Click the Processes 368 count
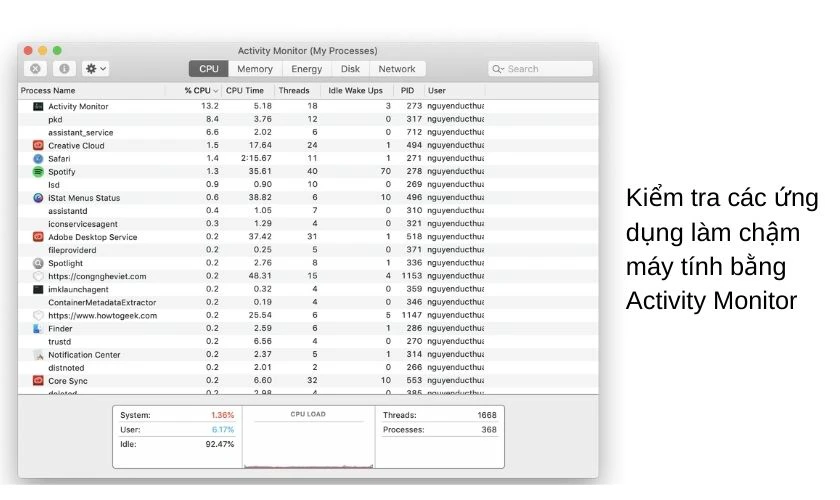The height and width of the screenshot is (500, 840). (489, 430)
